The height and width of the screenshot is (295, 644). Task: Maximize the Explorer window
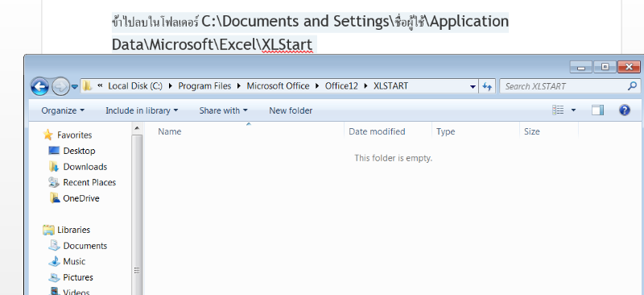[x=605, y=67]
